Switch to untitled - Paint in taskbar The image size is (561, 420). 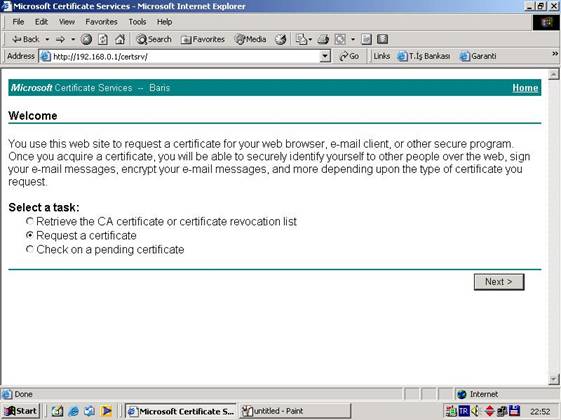(294, 411)
